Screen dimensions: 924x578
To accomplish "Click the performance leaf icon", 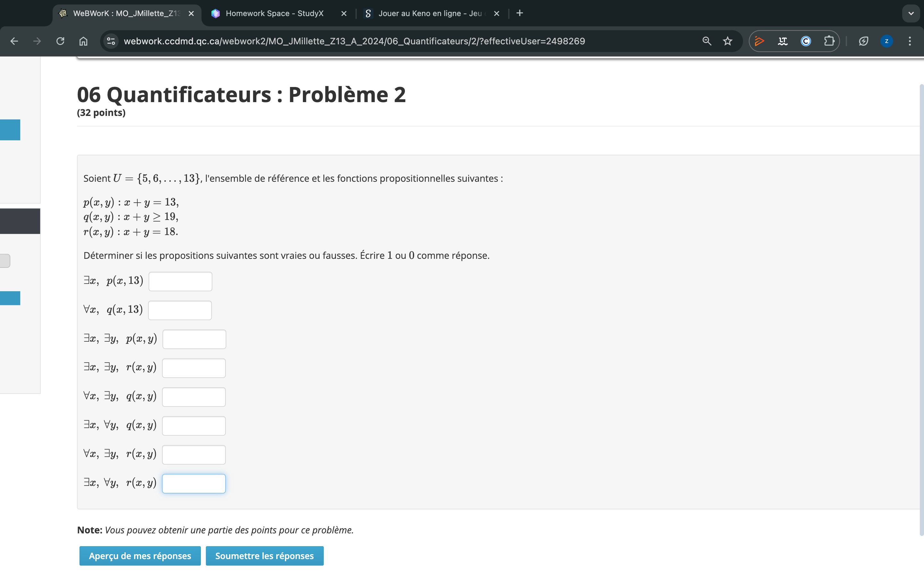I will click(x=864, y=41).
